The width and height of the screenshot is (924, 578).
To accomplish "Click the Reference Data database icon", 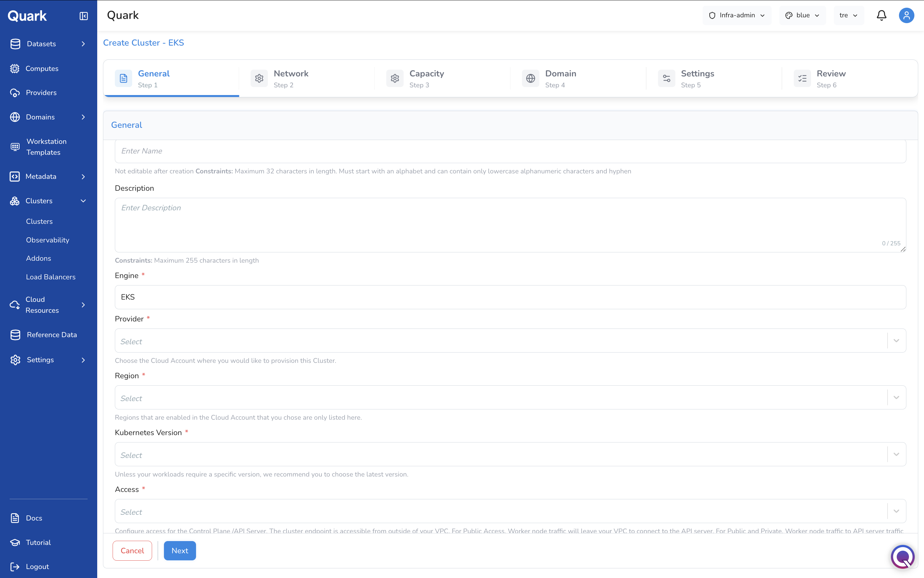I will [15, 335].
